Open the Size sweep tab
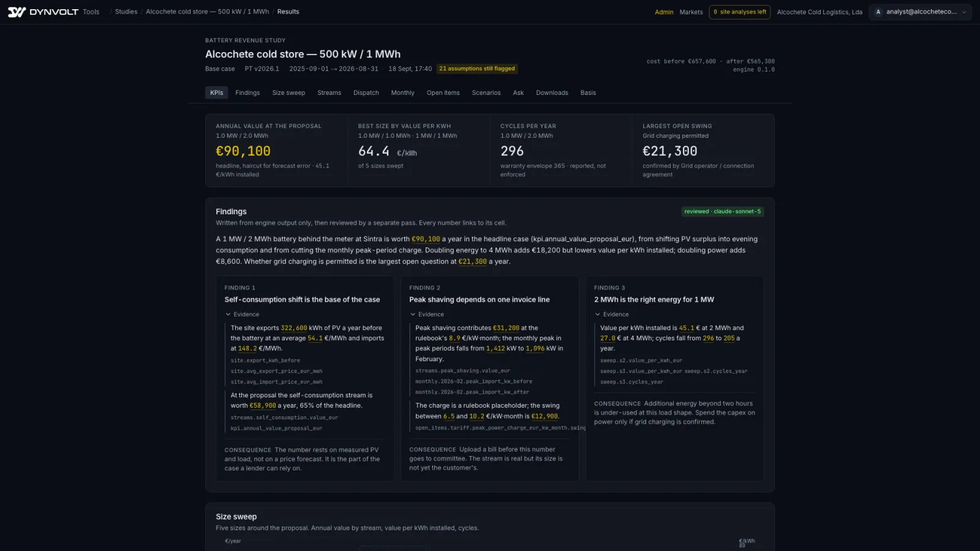The height and width of the screenshot is (551, 980). 288,92
